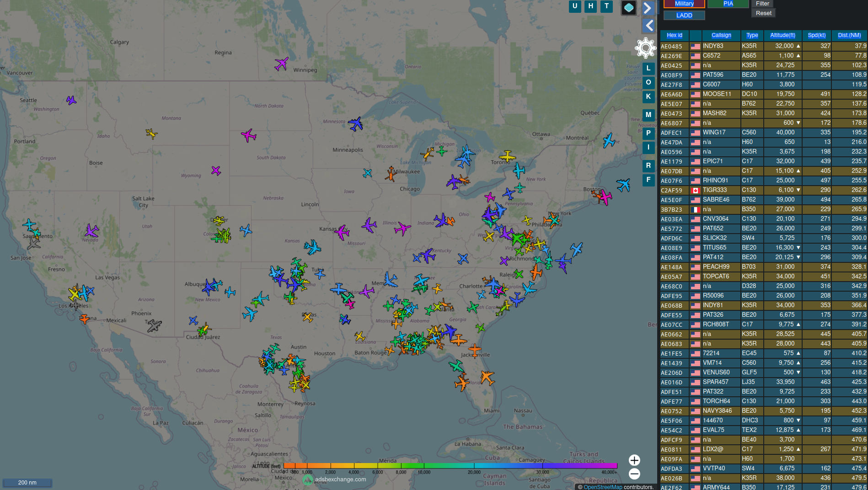Click the French flag in 3B7B23 row
The image size is (868, 490).
click(696, 210)
